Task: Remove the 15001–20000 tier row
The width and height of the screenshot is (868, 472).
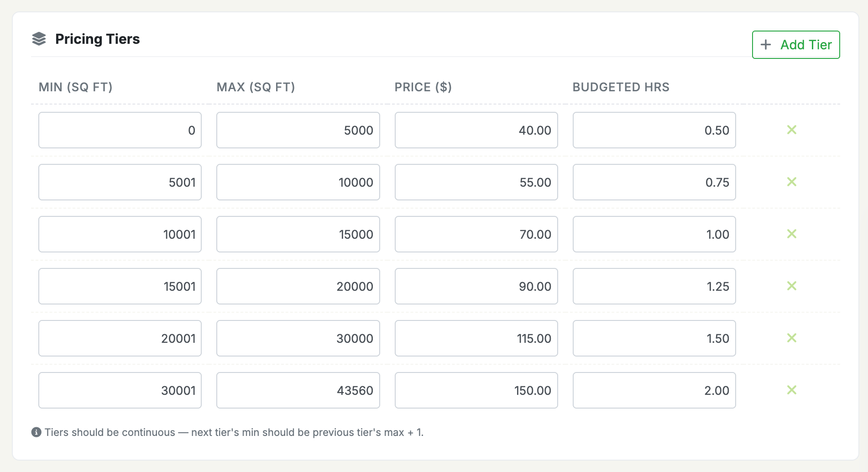Action: point(792,286)
